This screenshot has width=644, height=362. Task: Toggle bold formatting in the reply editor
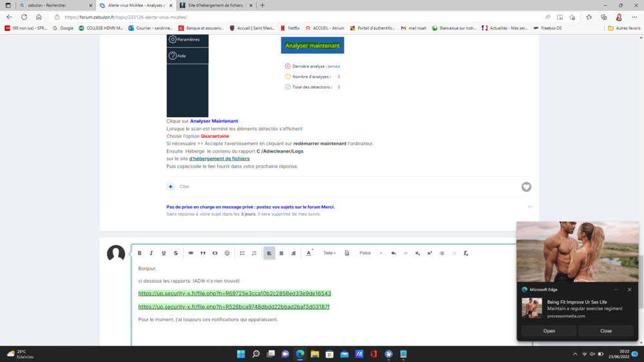[x=140, y=253]
